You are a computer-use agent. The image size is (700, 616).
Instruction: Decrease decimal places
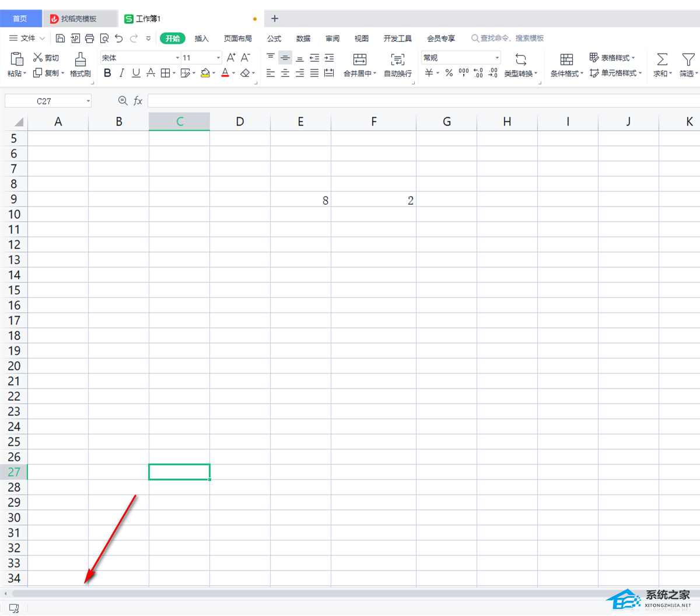pyautogui.click(x=493, y=73)
